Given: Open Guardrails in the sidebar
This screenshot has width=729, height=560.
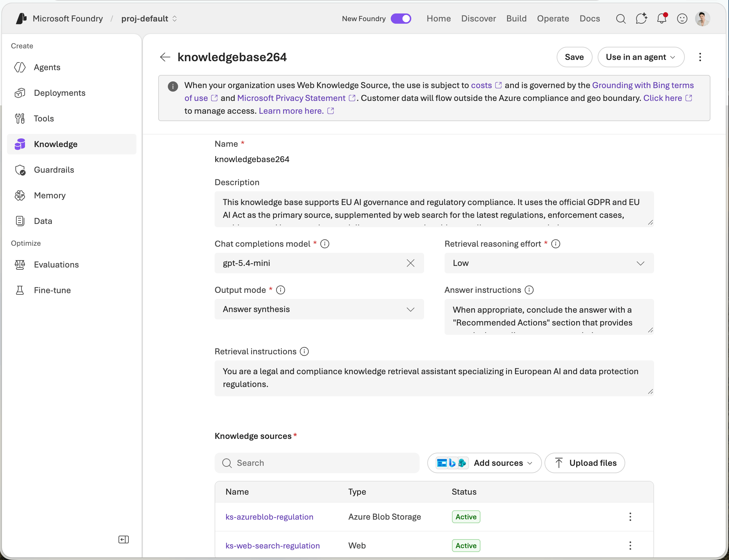Looking at the screenshot, I should point(72,170).
